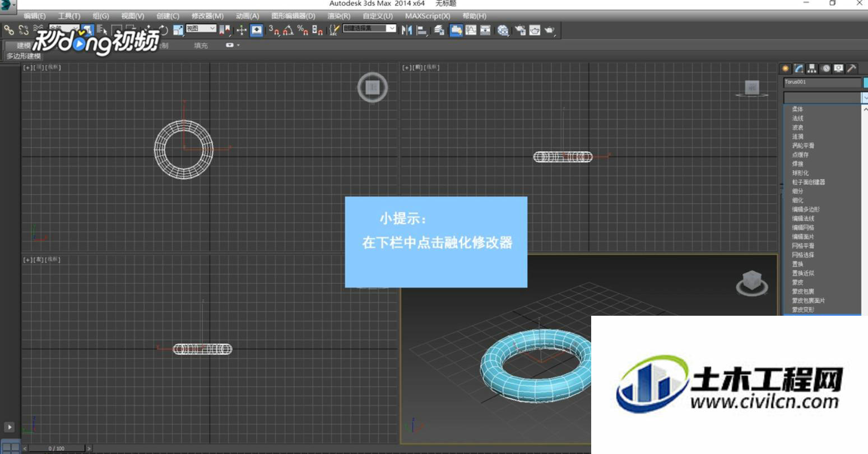Screen dimensions: 868x454
Task: Toggle the modeling ribbon display button
Action: coord(456,30)
